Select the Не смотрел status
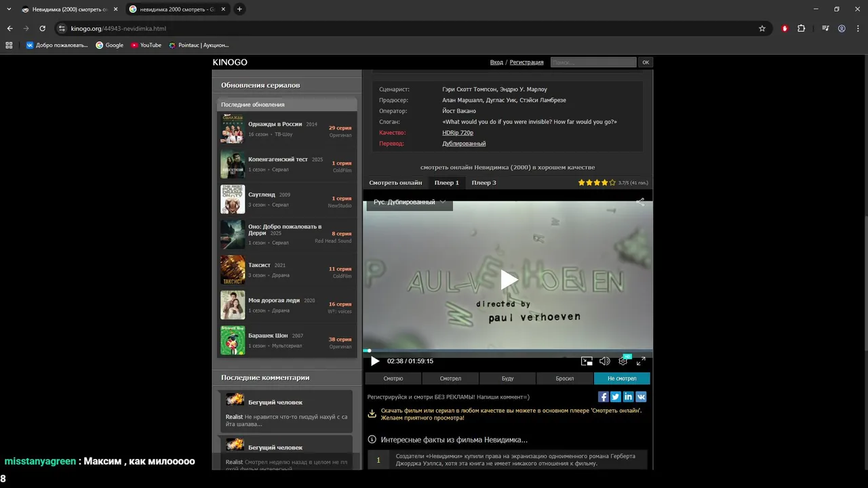 tap(622, 378)
